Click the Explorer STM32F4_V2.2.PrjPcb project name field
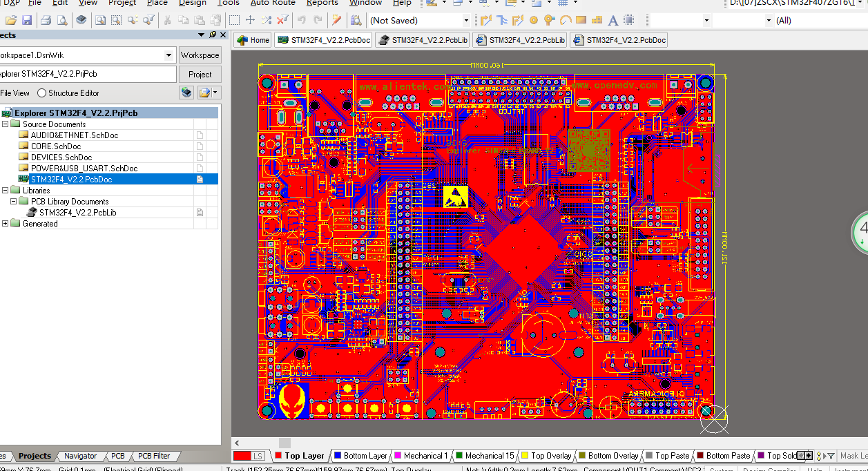Viewport: 868px width, 471px height. tap(88, 74)
